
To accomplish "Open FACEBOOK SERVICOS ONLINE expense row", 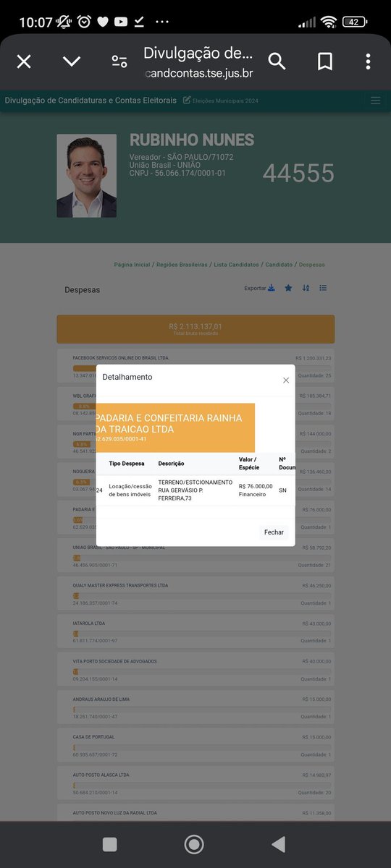I will click(x=195, y=367).
